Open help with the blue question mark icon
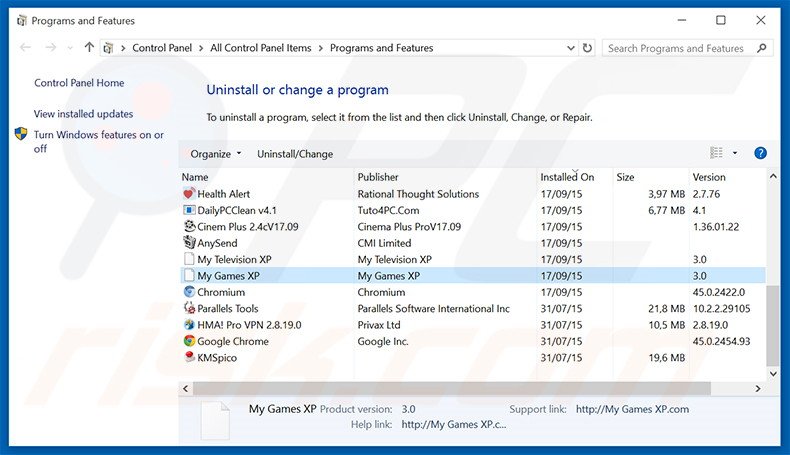This screenshot has height=455, width=790. pyautogui.click(x=760, y=153)
